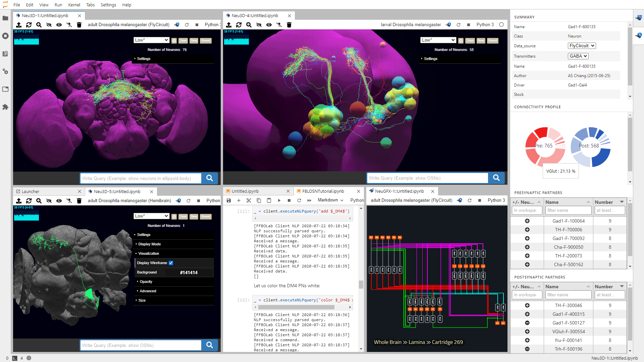This screenshot has height=362, width=644.
Task: Click upload icon in Neu3D-1 toolbar
Action: [x=19, y=25]
